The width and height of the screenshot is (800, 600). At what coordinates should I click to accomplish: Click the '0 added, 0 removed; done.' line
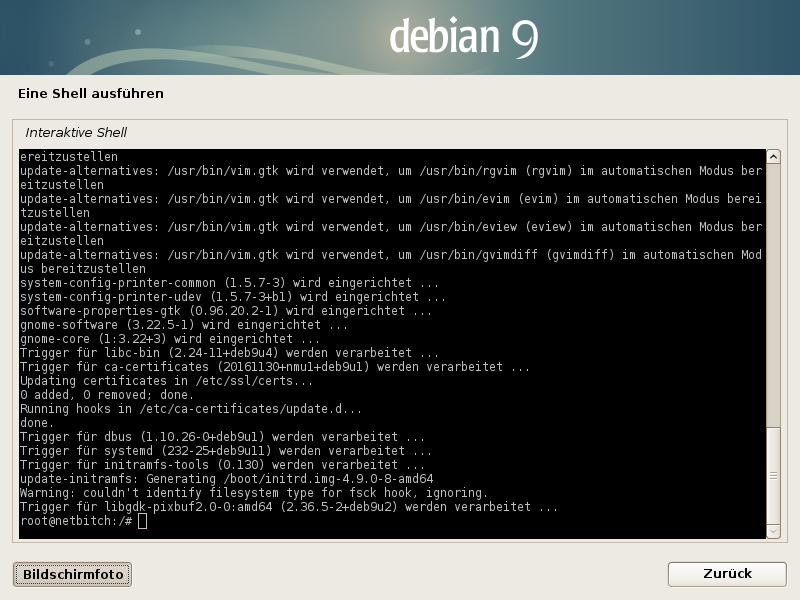107,395
